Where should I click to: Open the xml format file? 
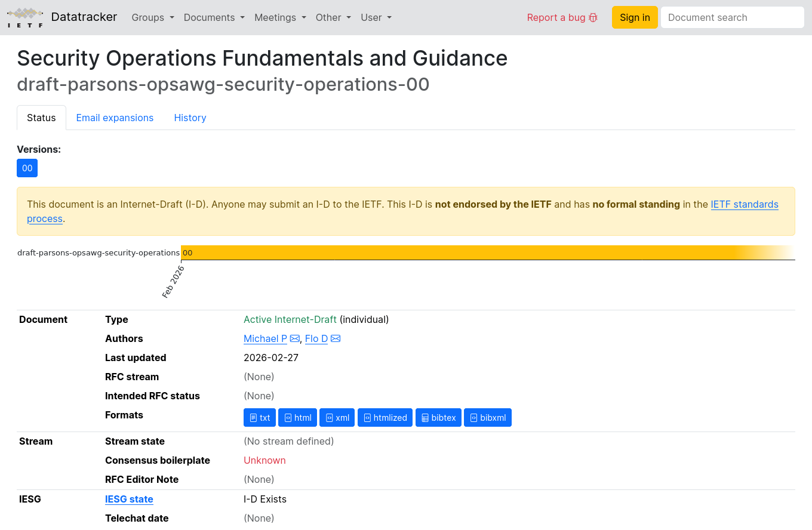pos(337,418)
